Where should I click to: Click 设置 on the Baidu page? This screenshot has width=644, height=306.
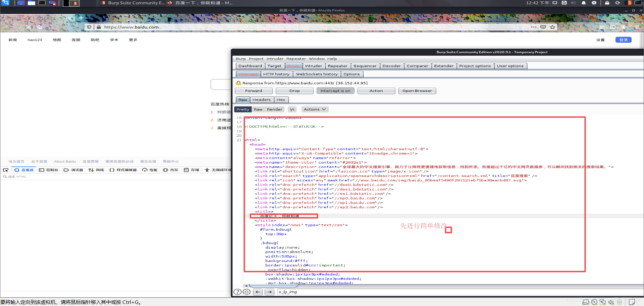pyautogui.click(x=600, y=40)
